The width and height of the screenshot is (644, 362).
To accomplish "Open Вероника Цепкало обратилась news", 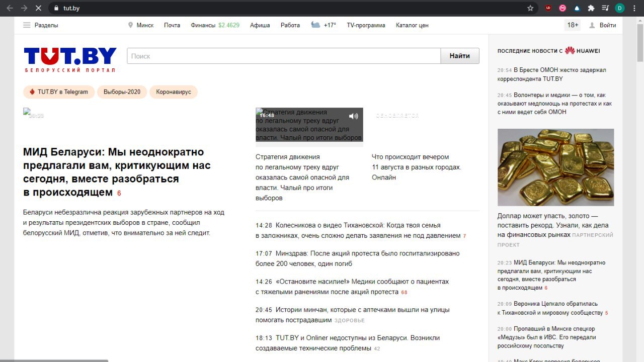I will [x=550, y=308].
